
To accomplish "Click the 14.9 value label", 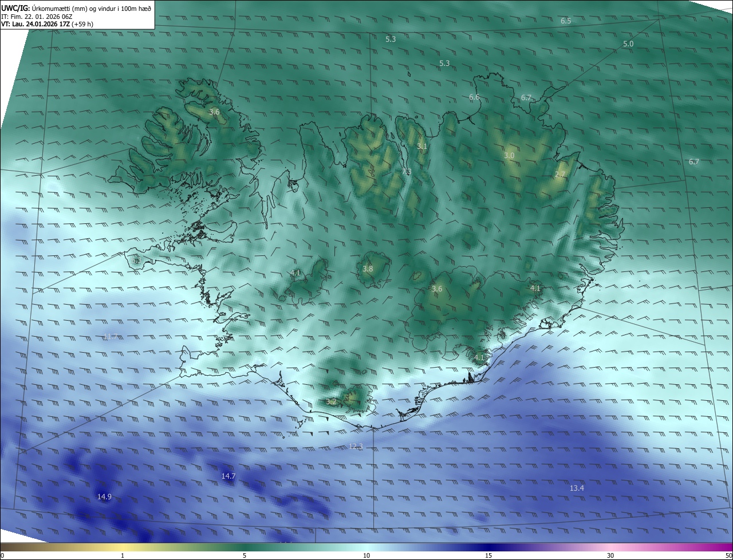I will (x=104, y=496).
